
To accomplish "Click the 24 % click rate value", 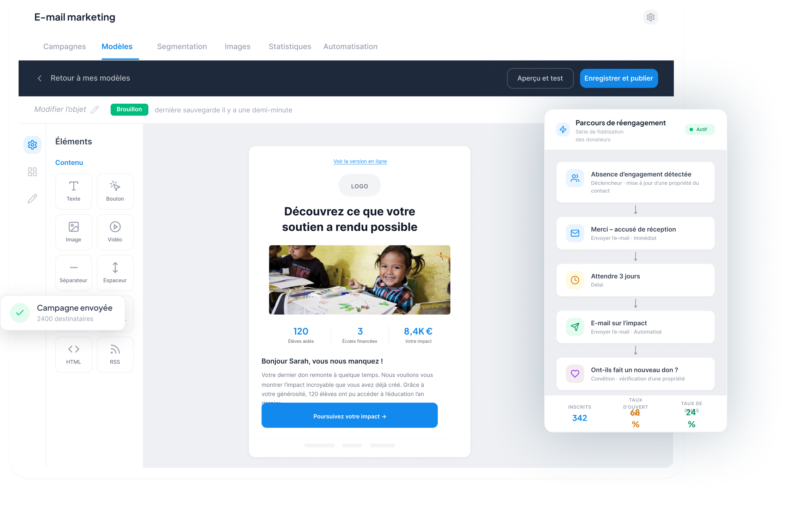I will pos(691,418).
